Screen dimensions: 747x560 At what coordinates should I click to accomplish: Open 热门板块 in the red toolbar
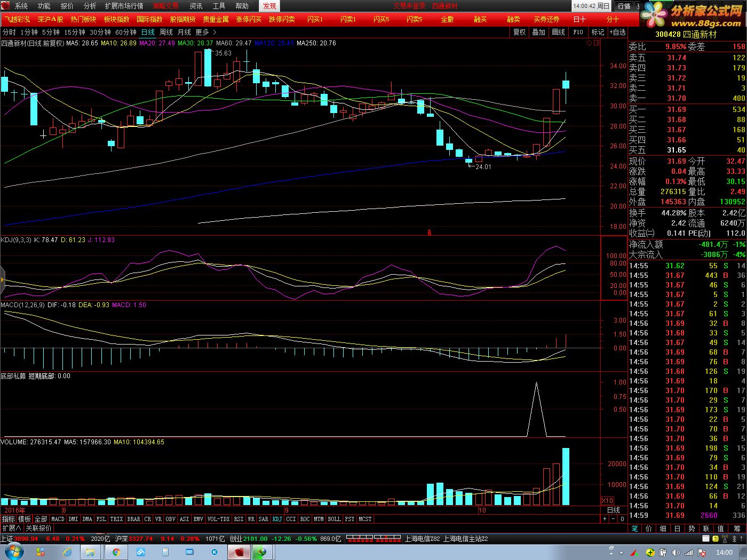(x=83, y=19)
